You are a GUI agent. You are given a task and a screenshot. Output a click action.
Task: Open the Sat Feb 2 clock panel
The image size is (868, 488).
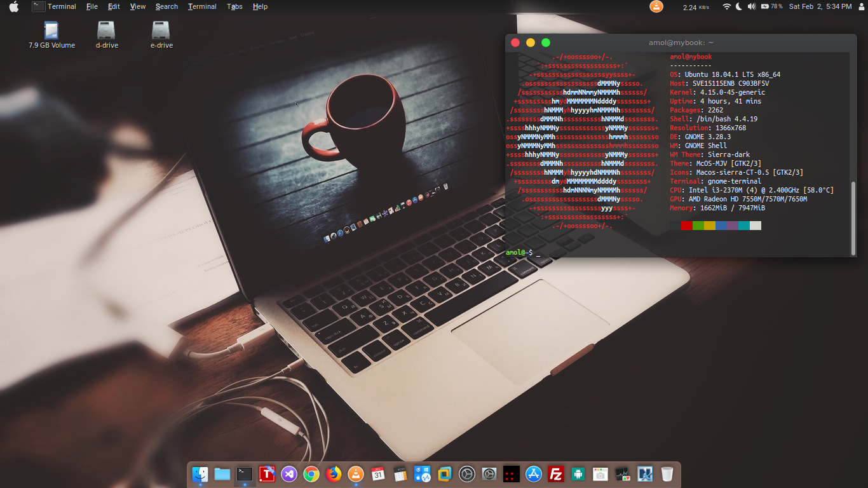click(820, 6)
